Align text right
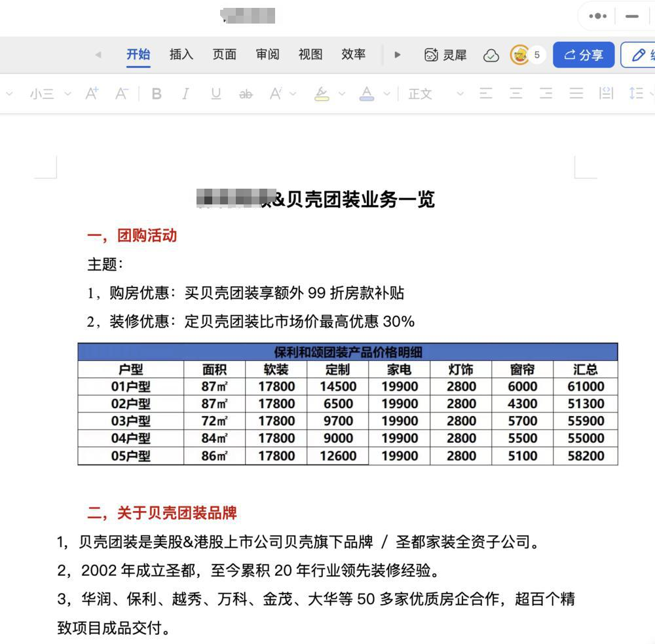 point(546,93)
